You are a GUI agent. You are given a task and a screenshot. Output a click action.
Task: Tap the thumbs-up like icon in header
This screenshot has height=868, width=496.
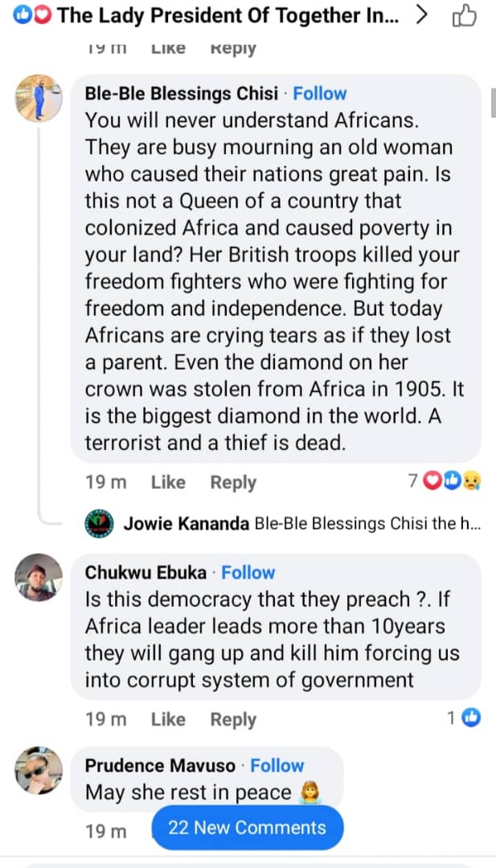[x=465, y=16]
